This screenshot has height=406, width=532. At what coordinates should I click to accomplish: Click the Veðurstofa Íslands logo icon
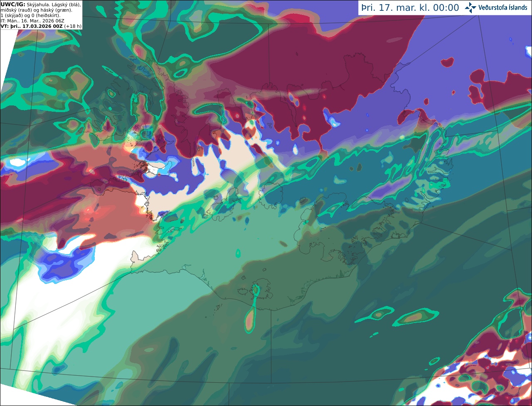pos(470,7)
